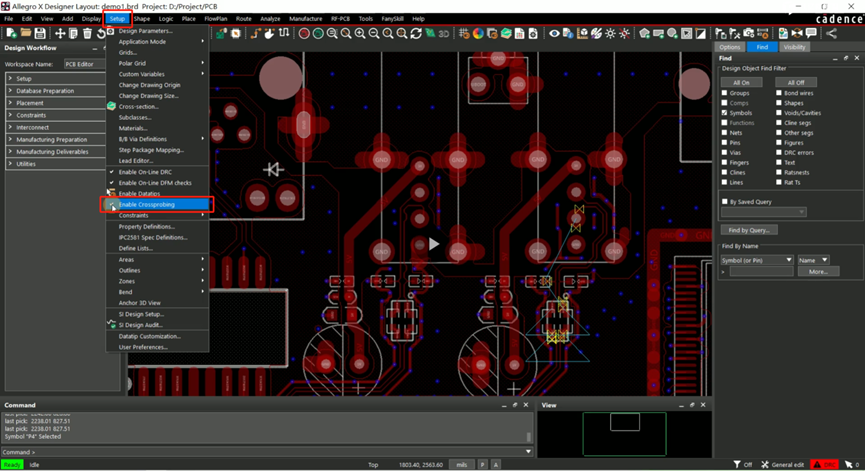Click the Zoom Out magnifier icon
This screenshot has width=865, height=471.
pyautogui.click(x=373, y=34)
